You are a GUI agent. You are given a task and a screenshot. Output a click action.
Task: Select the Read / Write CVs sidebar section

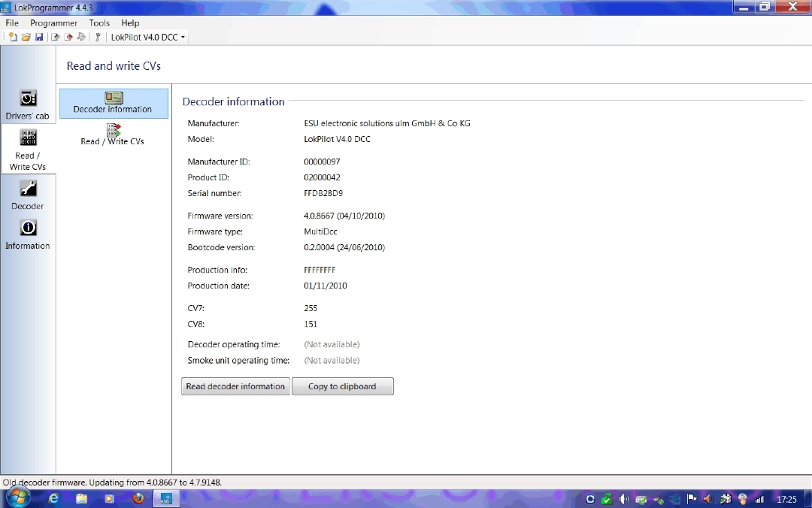(x=28, y=150)
